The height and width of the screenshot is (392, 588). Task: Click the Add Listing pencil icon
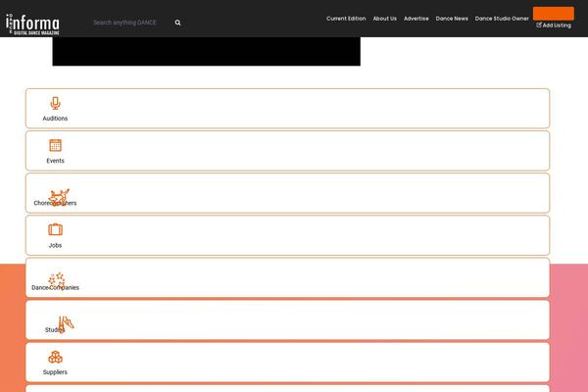539,24
